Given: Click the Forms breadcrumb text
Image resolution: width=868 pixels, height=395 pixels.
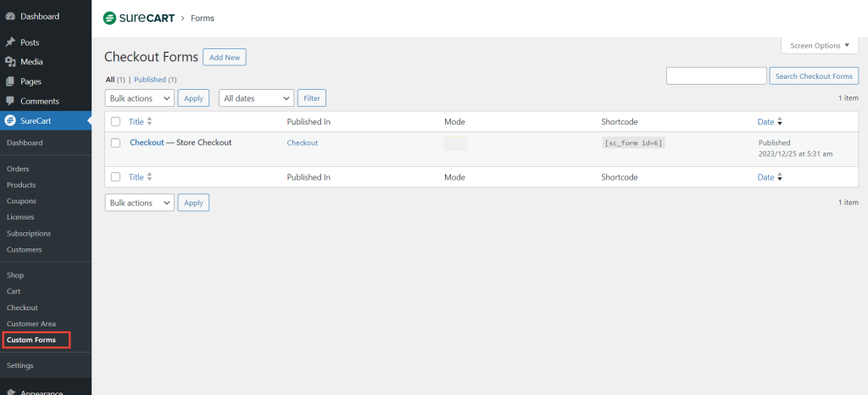Looking at the screenshot, I should [203, 19].
